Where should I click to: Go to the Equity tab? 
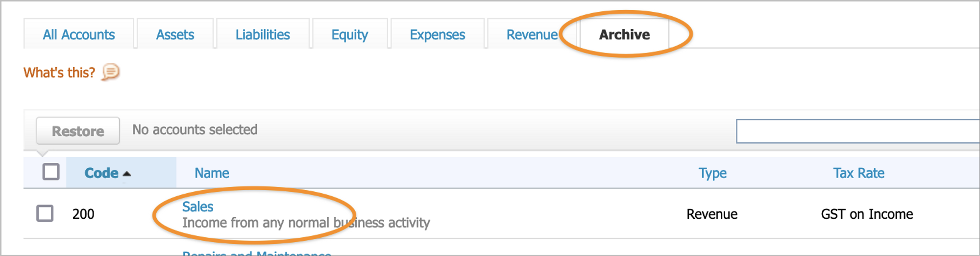pyautogui.click(x=350, y=34)
